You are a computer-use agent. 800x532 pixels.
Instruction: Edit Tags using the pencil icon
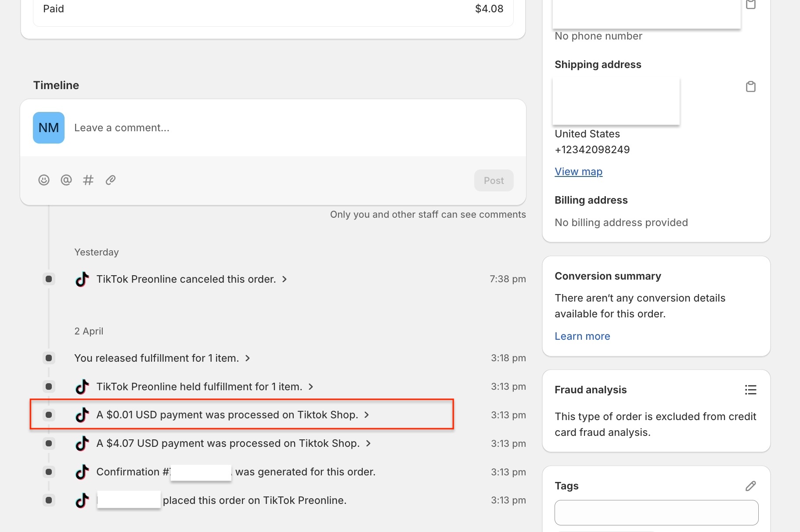[x=751, y=486]
